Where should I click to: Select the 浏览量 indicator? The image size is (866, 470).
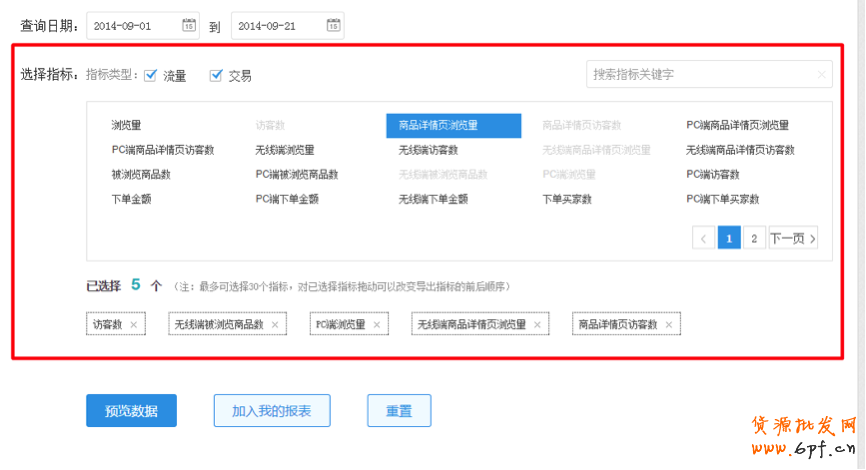click(126, 125)
